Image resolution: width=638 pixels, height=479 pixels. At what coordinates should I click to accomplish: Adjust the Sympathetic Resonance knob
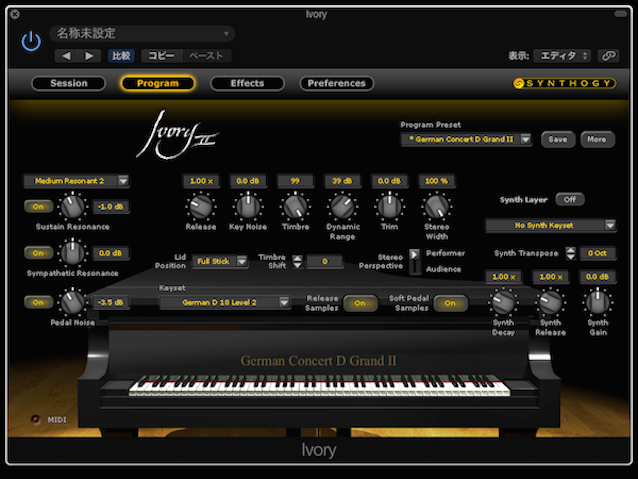click(72, 253)
